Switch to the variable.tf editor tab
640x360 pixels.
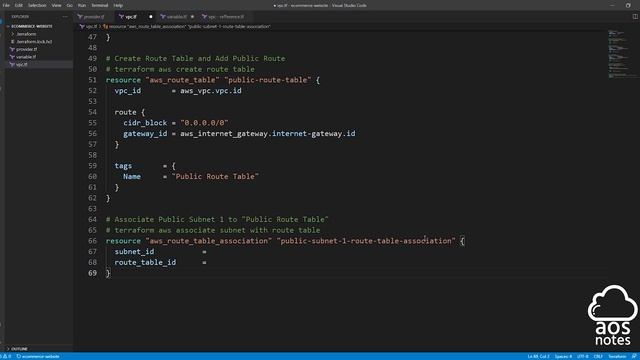pyautogui.click(x=176, y=17)
